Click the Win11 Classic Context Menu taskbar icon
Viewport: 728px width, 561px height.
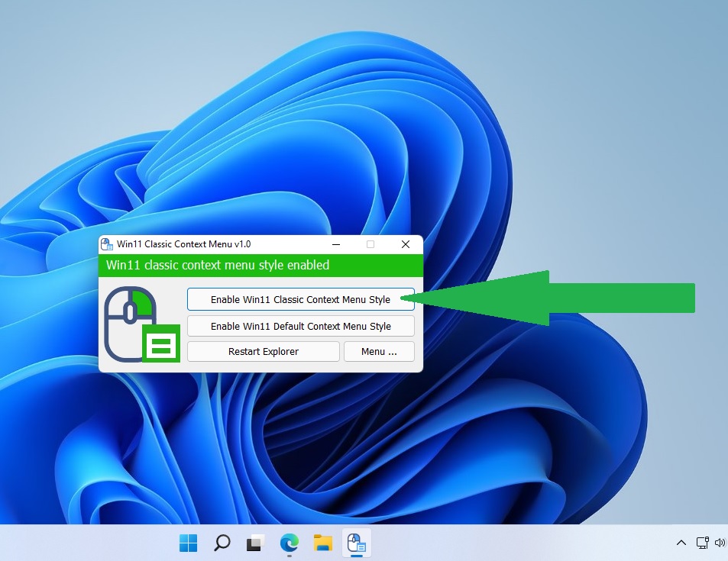pos(356,543)
